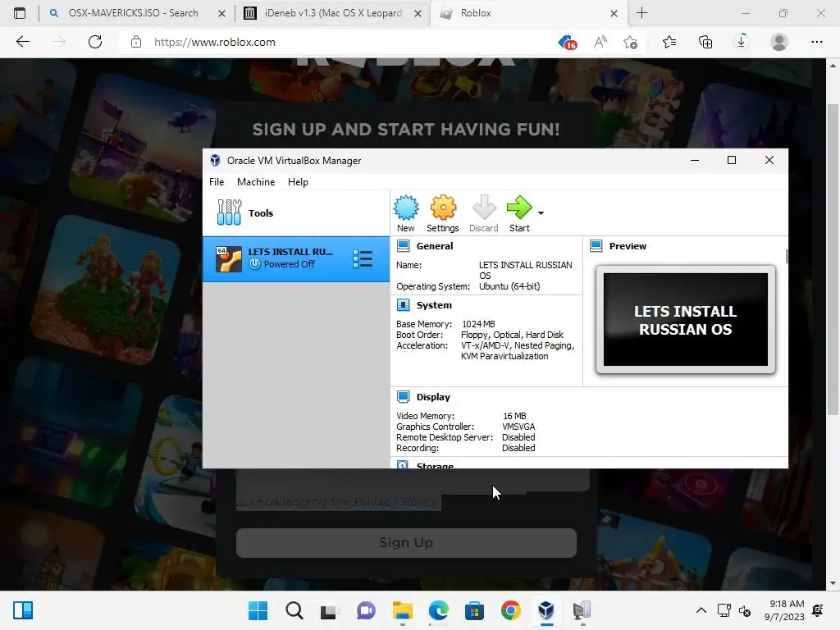
Task: Select the Roblox browser tab
Action: [x=527, y=13]
